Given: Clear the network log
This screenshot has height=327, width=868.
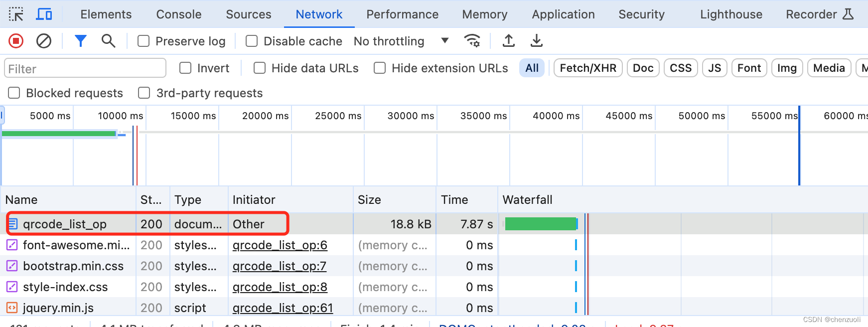Looking at the screenshot, I should click(x=44, y=41).
